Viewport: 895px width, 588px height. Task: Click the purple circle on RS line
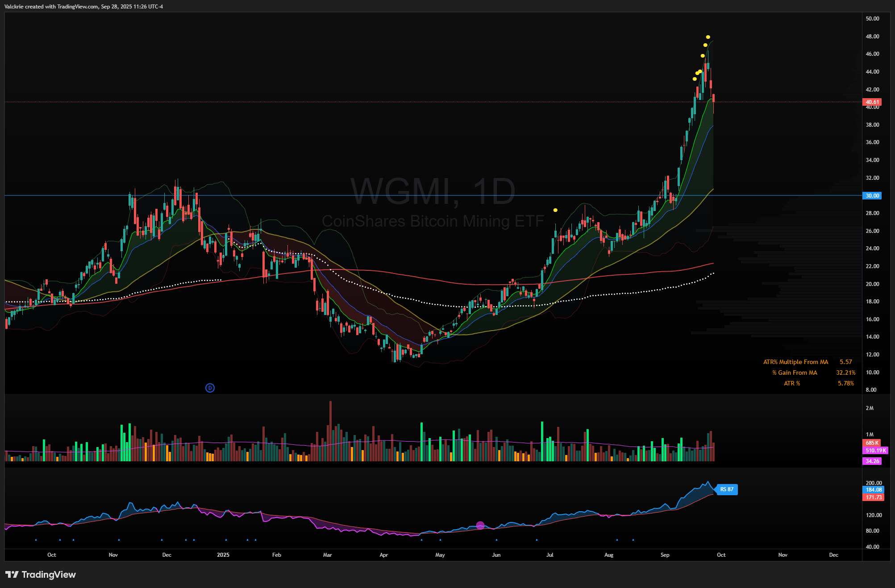[x=480, y=526]
